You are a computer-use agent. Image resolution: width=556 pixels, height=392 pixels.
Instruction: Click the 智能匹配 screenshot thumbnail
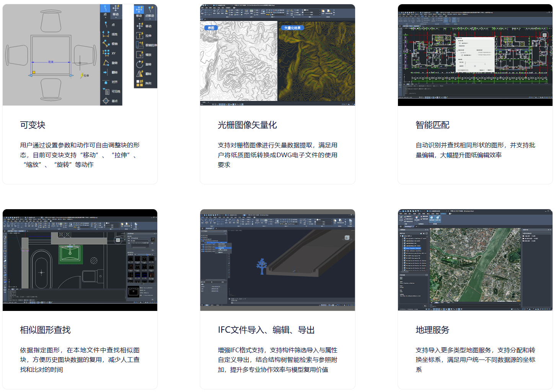pyautogui.click(x=475, y=55)
